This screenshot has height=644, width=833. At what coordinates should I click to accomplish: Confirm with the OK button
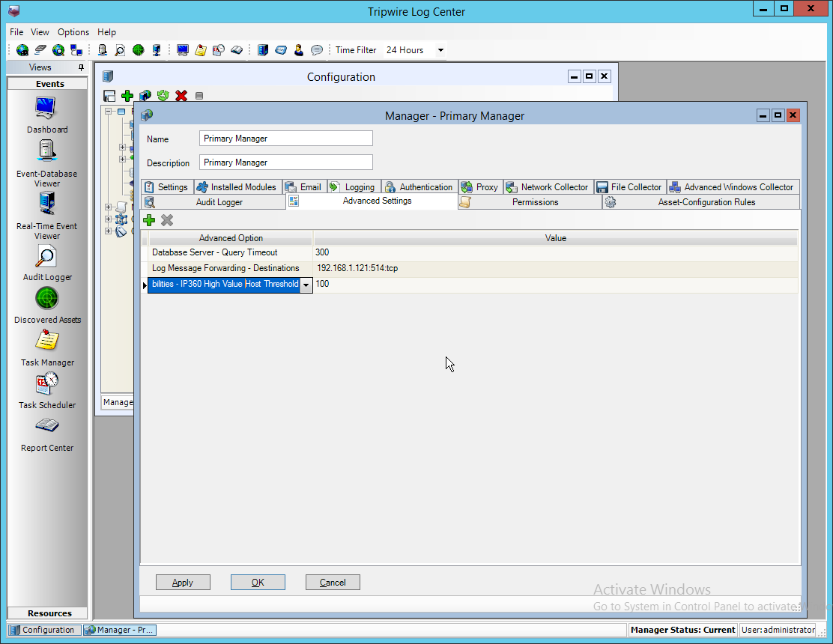(x=258, y=583)
